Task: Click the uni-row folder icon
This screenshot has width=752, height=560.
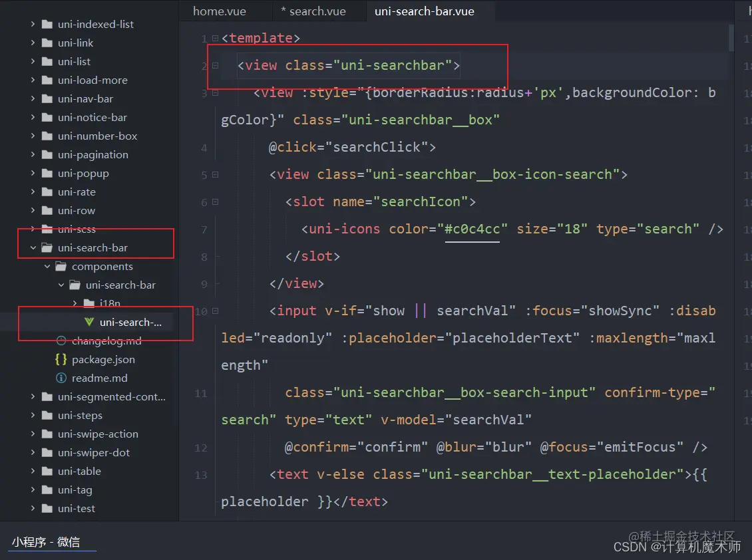Action: click(47, 210)
